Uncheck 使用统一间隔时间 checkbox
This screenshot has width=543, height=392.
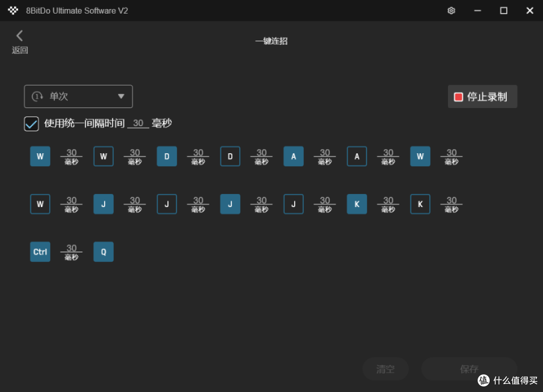click(31, 124)
